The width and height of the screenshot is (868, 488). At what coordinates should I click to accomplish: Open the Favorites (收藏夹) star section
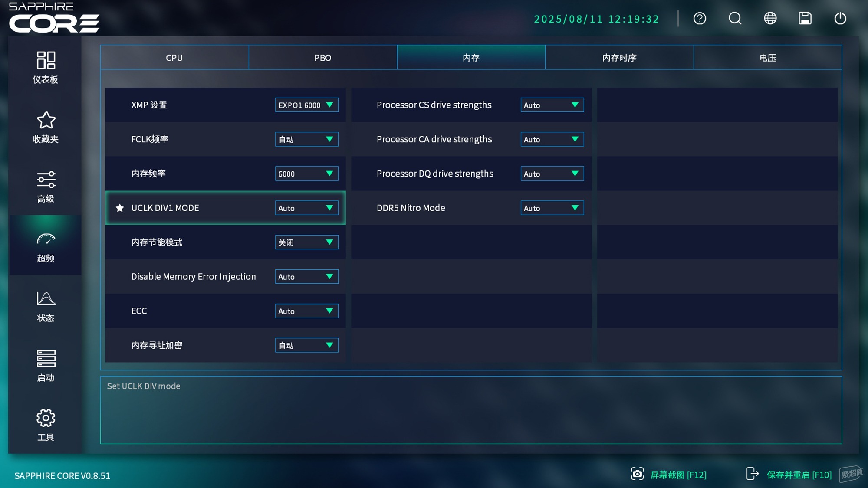point(46,127)
